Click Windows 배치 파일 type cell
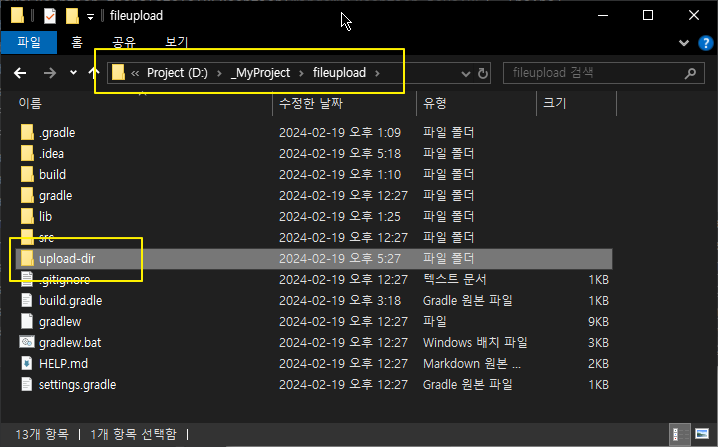 pyautogui.click(x=475, y=343)
